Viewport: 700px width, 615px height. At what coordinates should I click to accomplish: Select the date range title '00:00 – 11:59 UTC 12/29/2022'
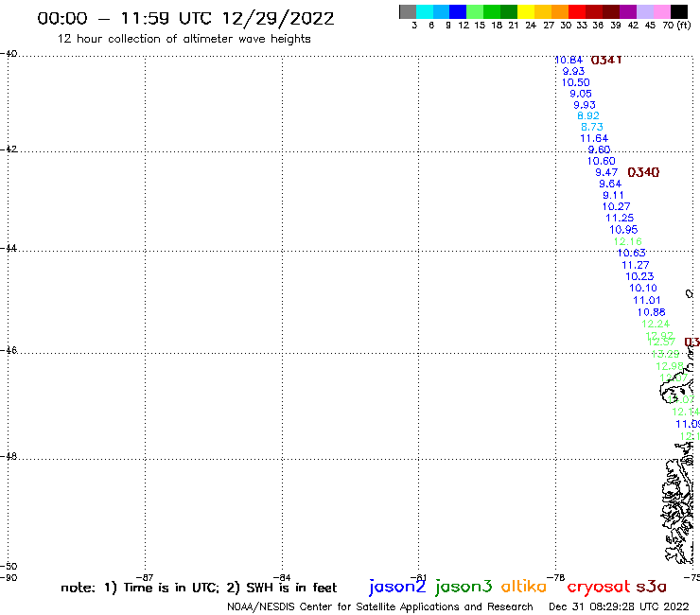click(x=185, y=19)
